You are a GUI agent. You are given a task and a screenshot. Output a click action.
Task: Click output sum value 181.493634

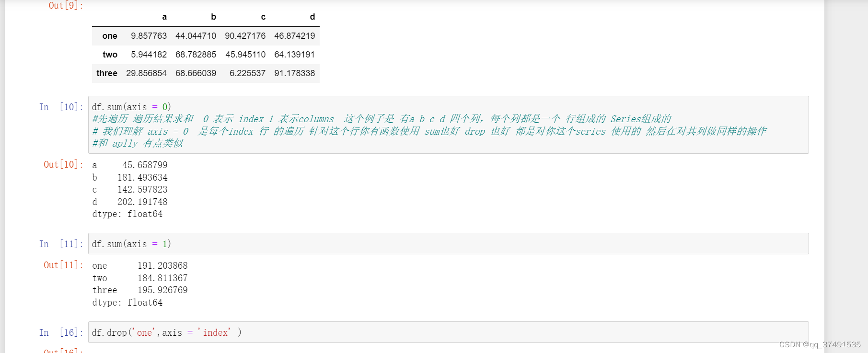click(142, 178)
